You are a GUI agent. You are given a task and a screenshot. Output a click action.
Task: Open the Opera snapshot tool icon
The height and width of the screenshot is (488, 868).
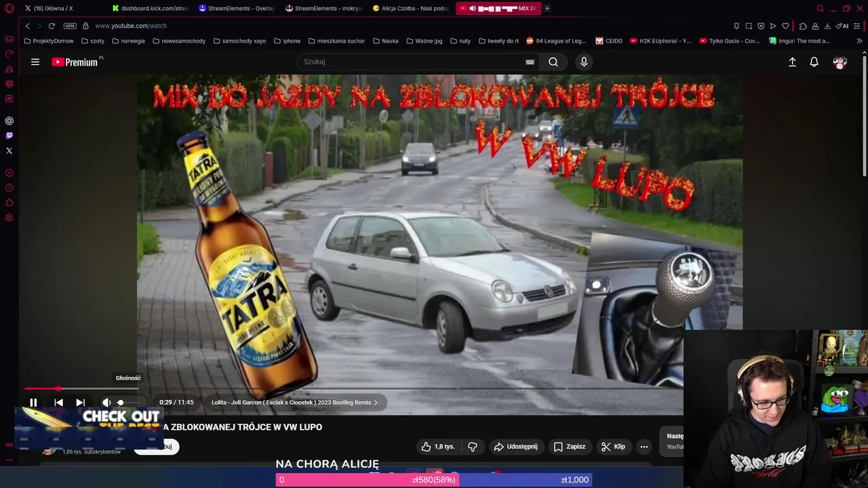pyautogui.click(x=749, y=26)
